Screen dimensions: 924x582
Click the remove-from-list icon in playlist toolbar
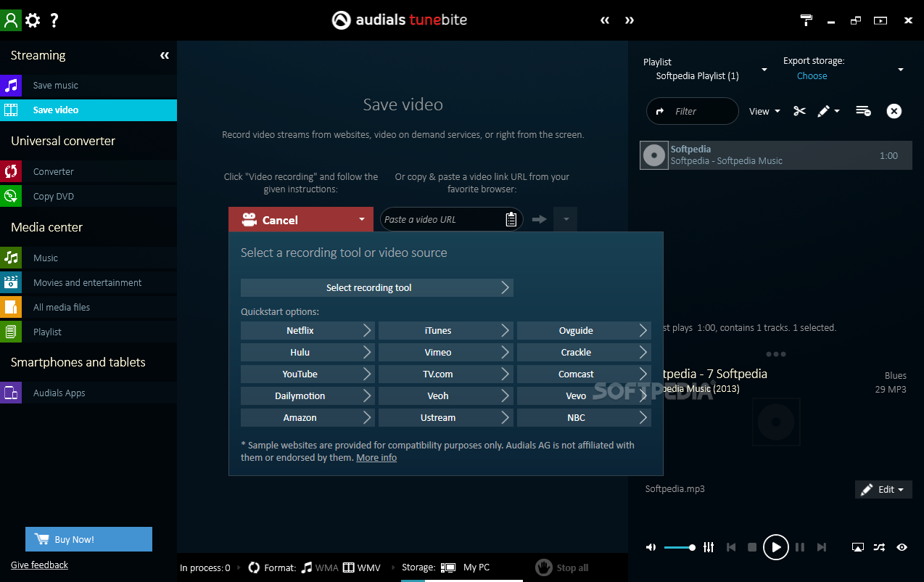[x=863, y=111]
